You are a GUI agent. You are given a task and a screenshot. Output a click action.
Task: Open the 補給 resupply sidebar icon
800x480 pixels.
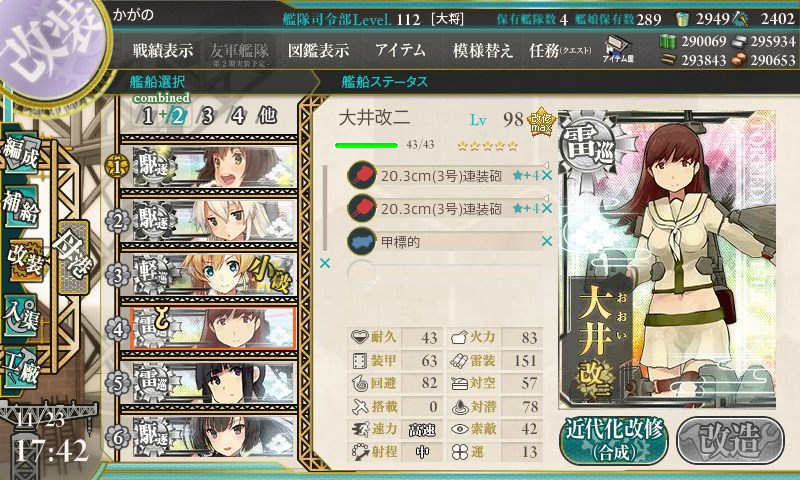pyautogui.click(x=21, y=206)
